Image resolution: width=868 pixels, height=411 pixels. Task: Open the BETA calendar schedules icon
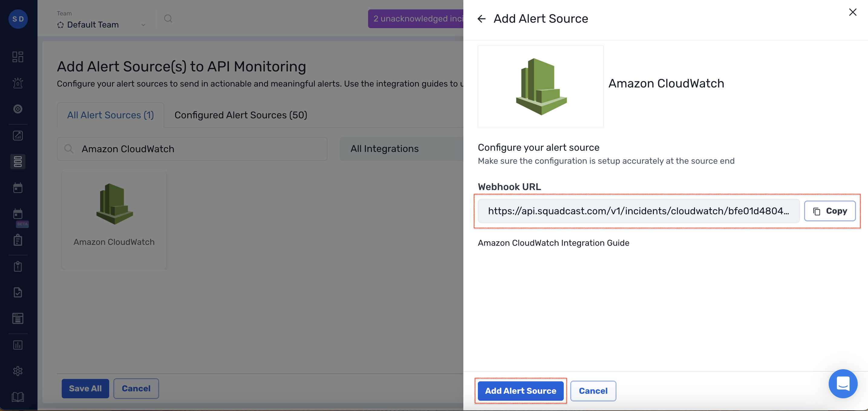pos(18,214)
